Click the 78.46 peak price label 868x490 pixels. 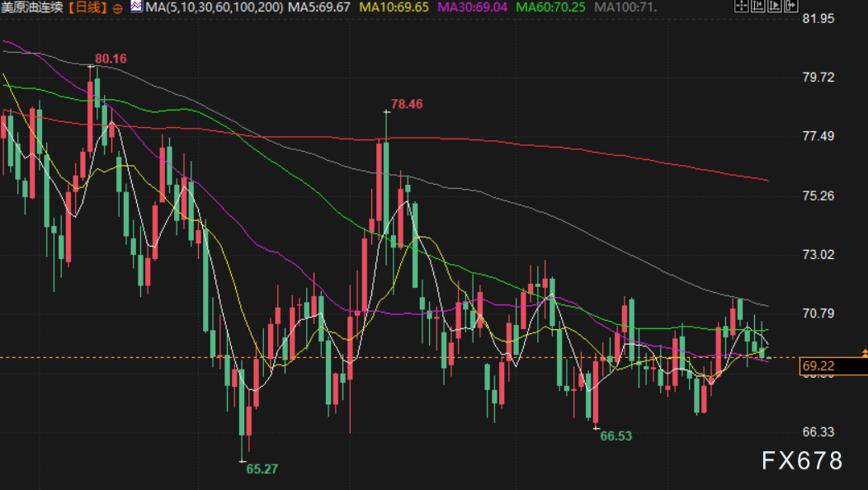tap(407, 104)
